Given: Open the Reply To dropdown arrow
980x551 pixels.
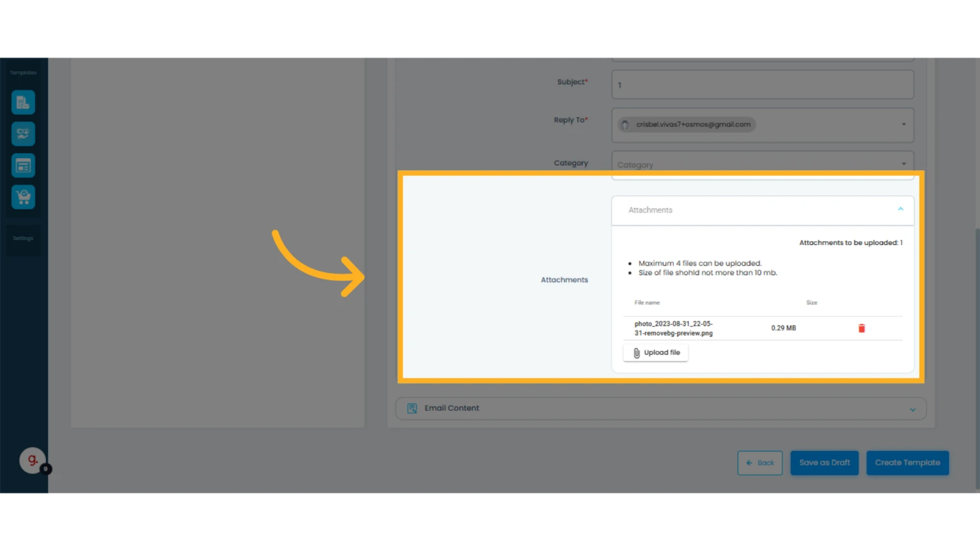Looking at the screenshot, I should [x=903, y=124].
